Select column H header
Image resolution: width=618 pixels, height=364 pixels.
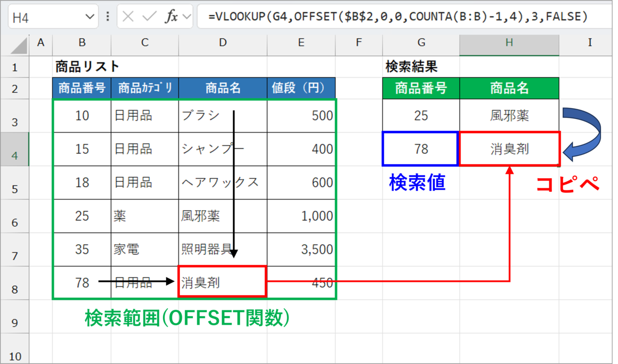(509, 43)
